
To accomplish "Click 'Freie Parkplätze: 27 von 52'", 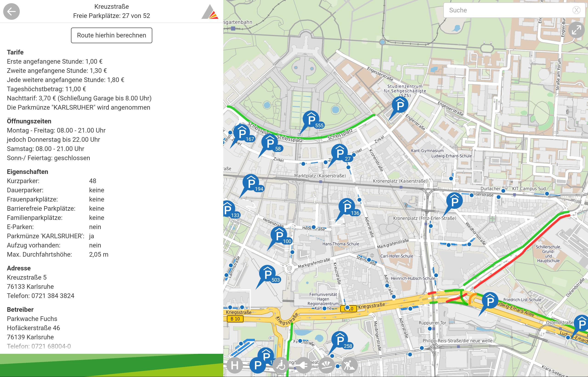I will coord(112,16).
